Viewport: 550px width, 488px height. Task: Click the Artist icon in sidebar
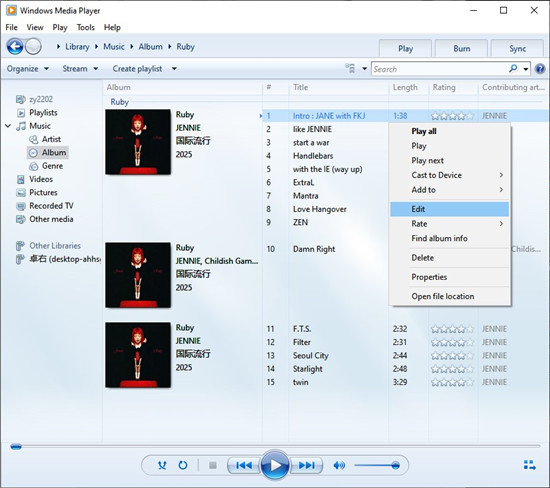pyautogui.click(x=34, y=139)
